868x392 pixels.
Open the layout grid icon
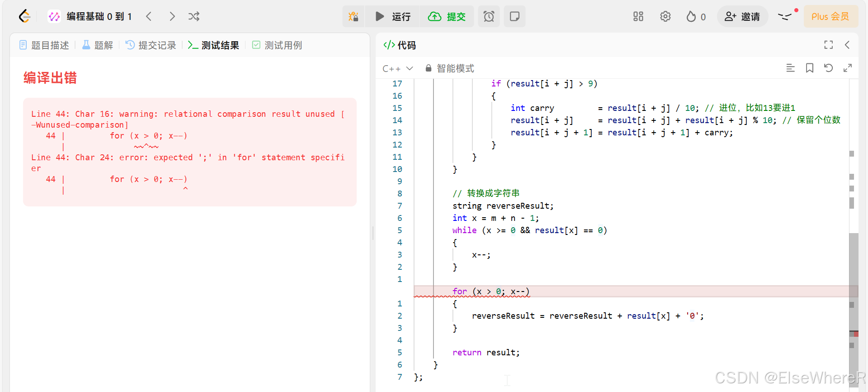point(638,17)
